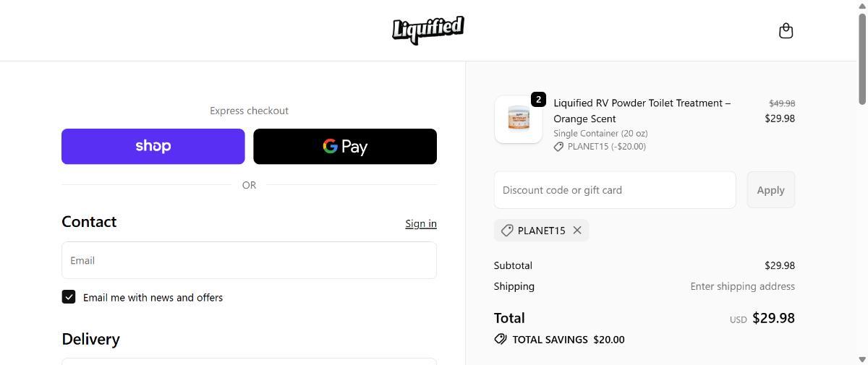Focus the Email input field
This screenshot has height=365, width=868.
click(x=249, y=260)
